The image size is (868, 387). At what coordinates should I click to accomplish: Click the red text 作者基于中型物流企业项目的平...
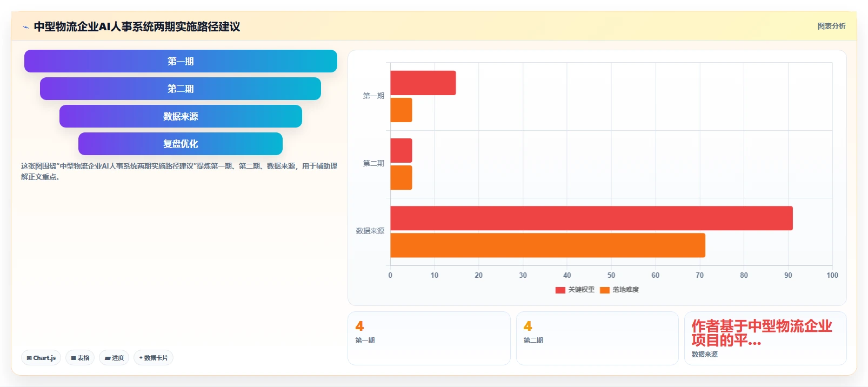coord(762,333)
